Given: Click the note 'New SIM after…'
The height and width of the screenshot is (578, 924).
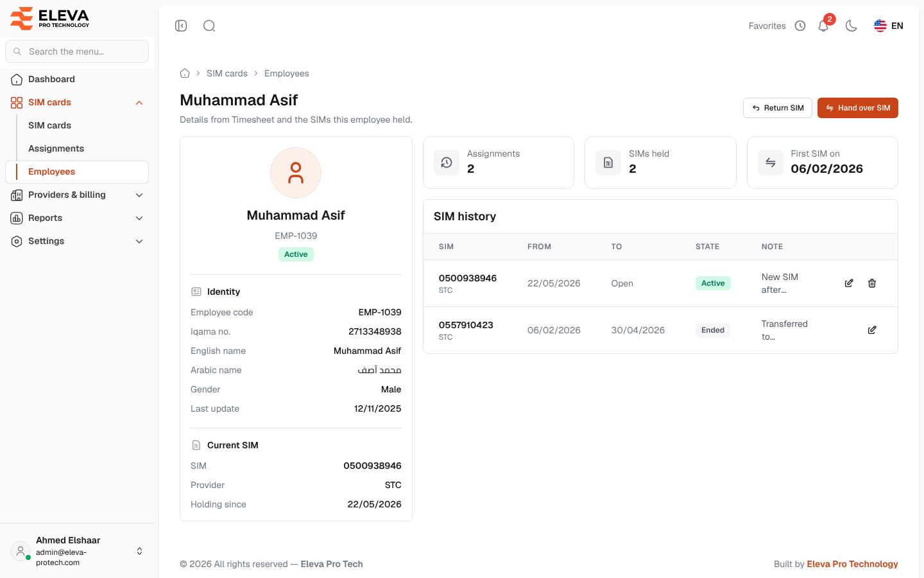Looking at the screenshot, I should click(780, 283).
